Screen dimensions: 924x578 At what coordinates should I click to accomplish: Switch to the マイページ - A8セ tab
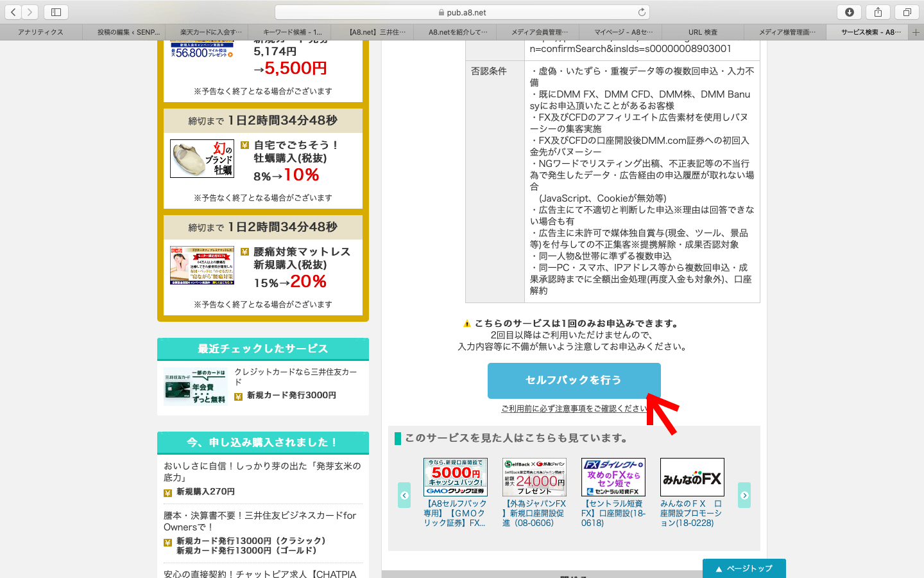620,32
